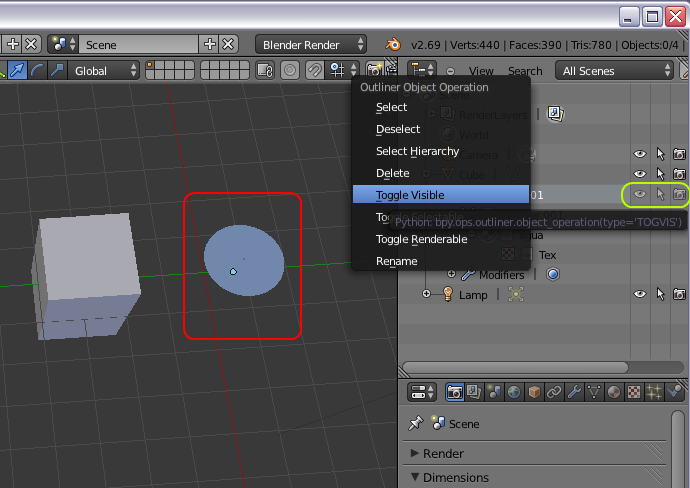Toggle renderability camera for Lamp row
The width and height of the screenshot is (690, 488).
pyautogui.click(x=679, y=294)
